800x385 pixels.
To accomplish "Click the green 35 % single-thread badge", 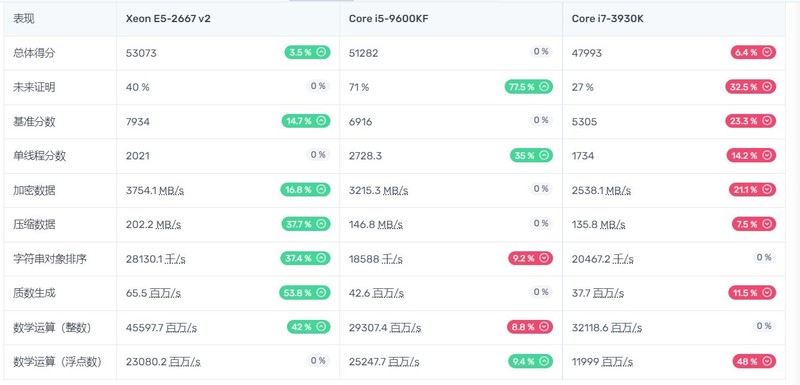I will click(x=531, y=156).
